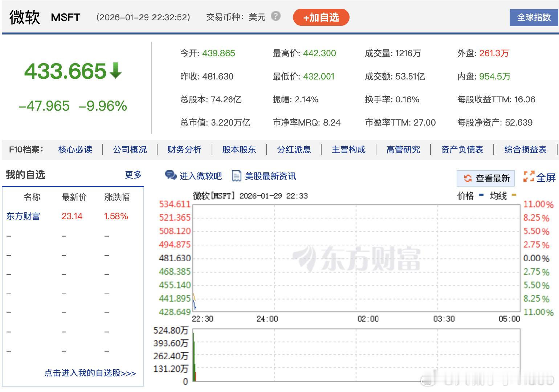559x392 pixels.
Task: Switch to the 核心必读 tab
Action: [x=75, y=150]
